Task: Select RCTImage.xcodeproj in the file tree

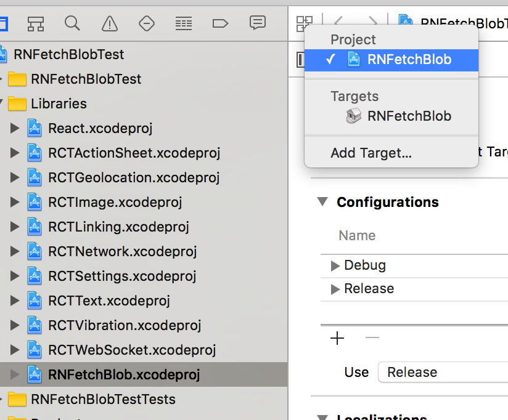Action: (x=115, y=202)
